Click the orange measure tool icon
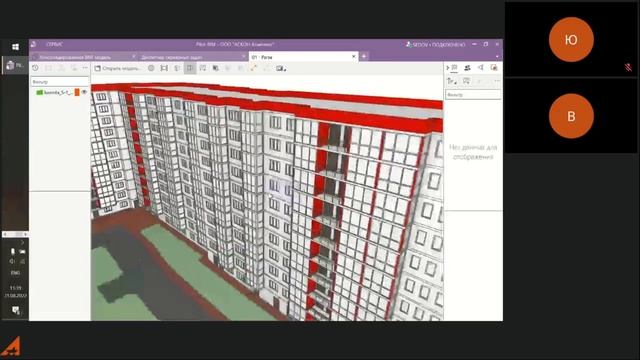The width and height of the screenshot is (640, 360). pyautogui.click(x=253, y=68)
